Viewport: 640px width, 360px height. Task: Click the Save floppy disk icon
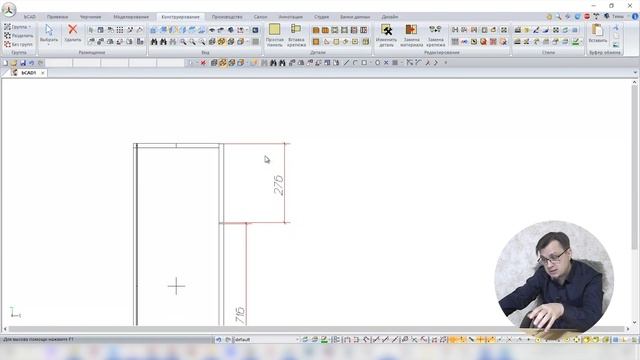[x=22, y=63]
